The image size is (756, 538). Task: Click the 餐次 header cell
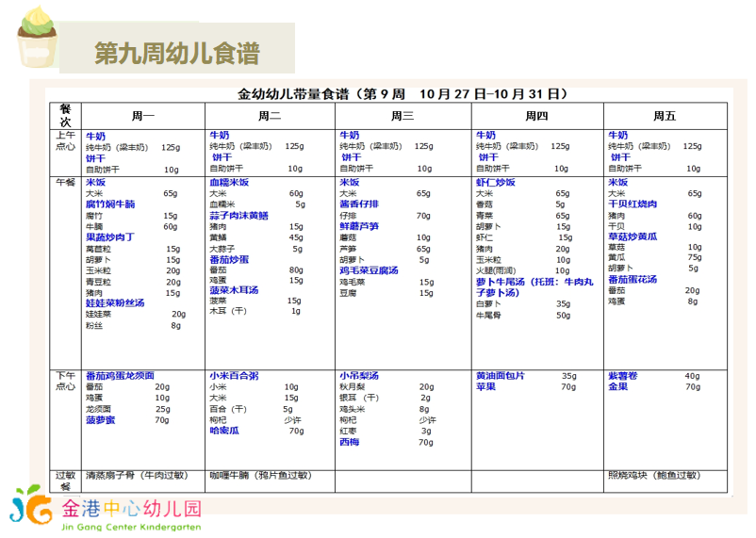coord(66,116)
